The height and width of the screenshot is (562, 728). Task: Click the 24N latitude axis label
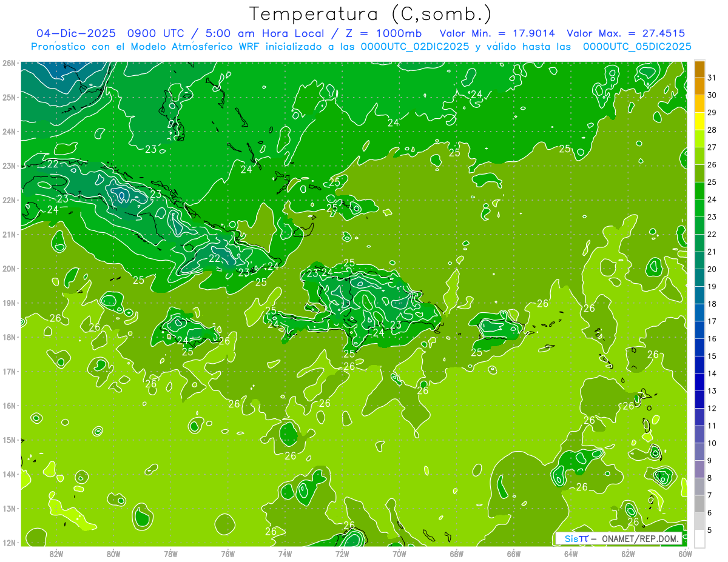click(9, 132)
